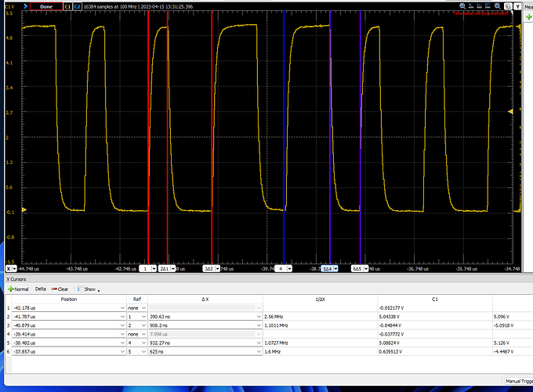Open position dropdown for -42.178 us
Viewport: 533px width, 392px height.
(x=122, y=307)
